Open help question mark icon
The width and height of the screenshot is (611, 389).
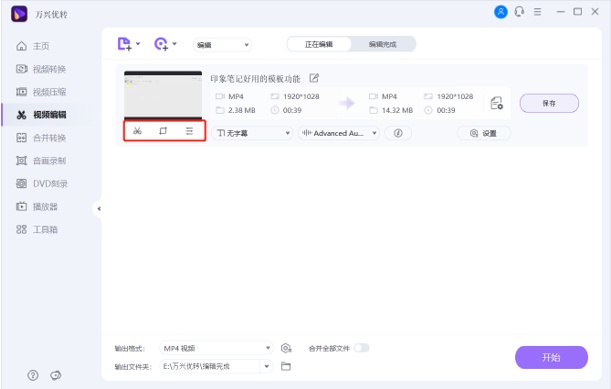coord(33,375)
